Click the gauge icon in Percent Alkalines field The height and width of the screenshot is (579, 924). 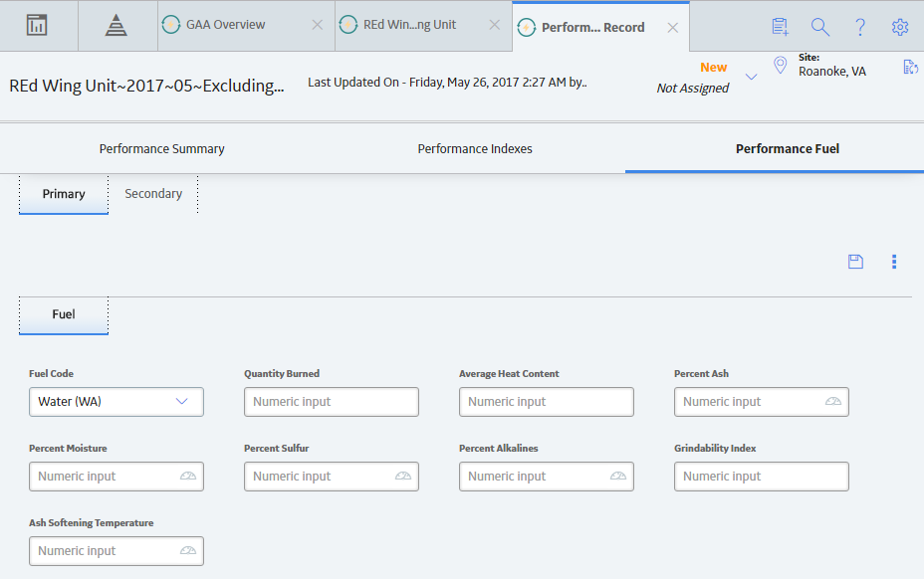point(618,476)
